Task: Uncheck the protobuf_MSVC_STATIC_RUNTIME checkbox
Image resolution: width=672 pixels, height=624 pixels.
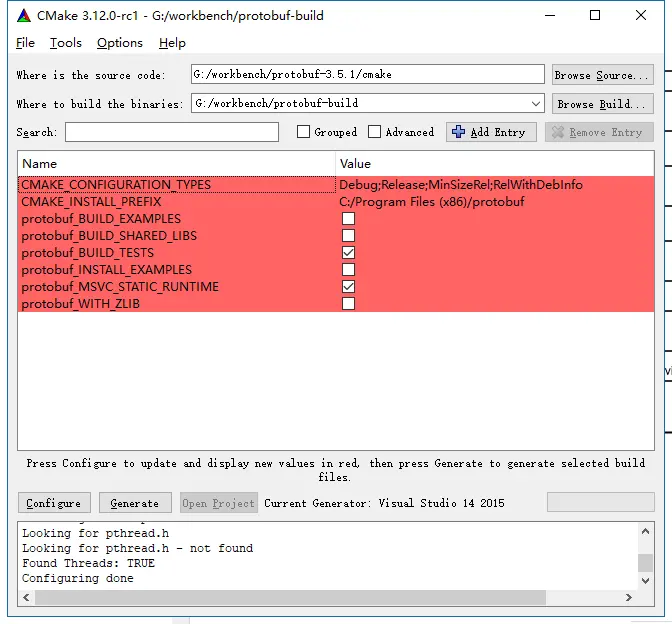Action: [348, 286]
